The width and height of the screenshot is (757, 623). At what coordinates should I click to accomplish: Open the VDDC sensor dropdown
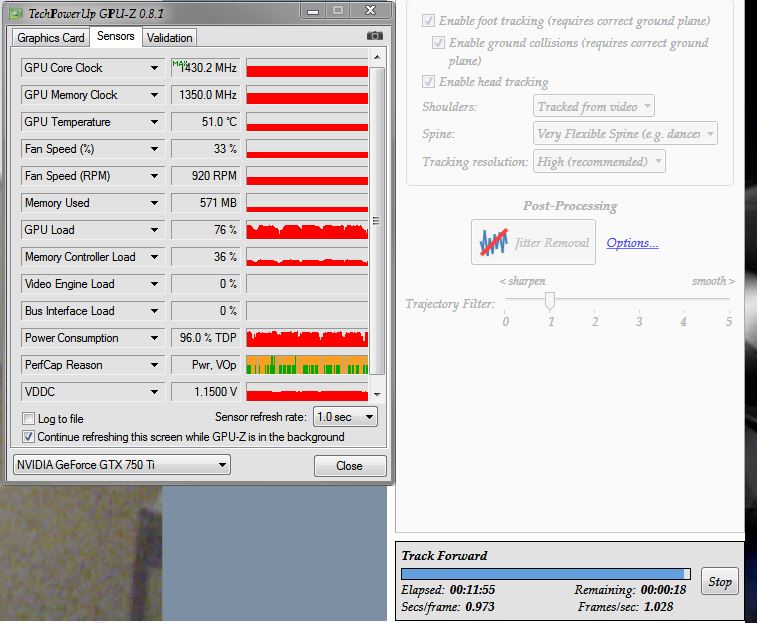point(154,392)
